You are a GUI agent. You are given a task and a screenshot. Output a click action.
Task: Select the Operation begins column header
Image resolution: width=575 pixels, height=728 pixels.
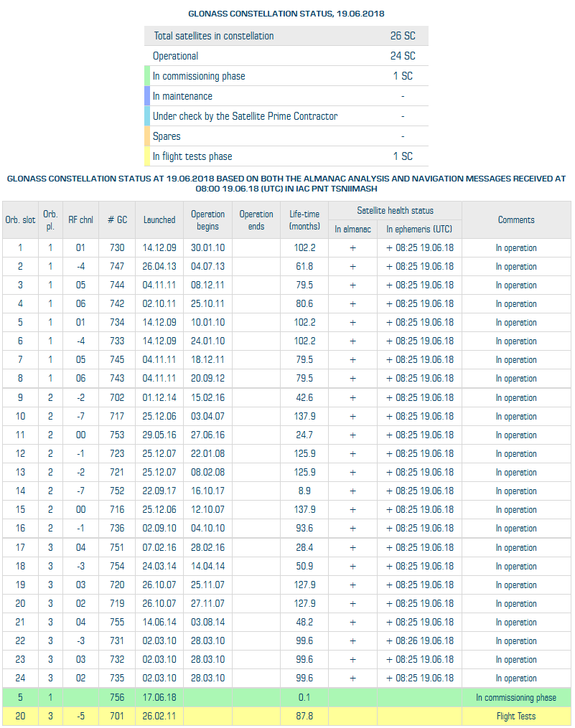[207, 220]
